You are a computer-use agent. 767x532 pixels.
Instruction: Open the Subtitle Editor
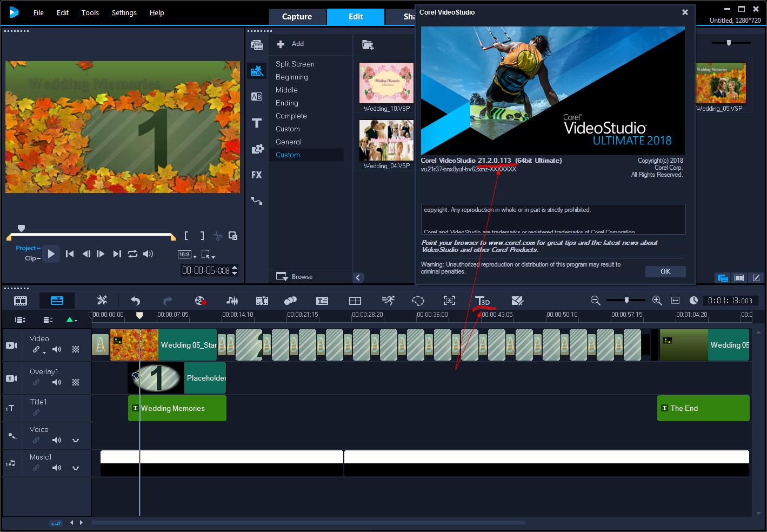point(322,301)
